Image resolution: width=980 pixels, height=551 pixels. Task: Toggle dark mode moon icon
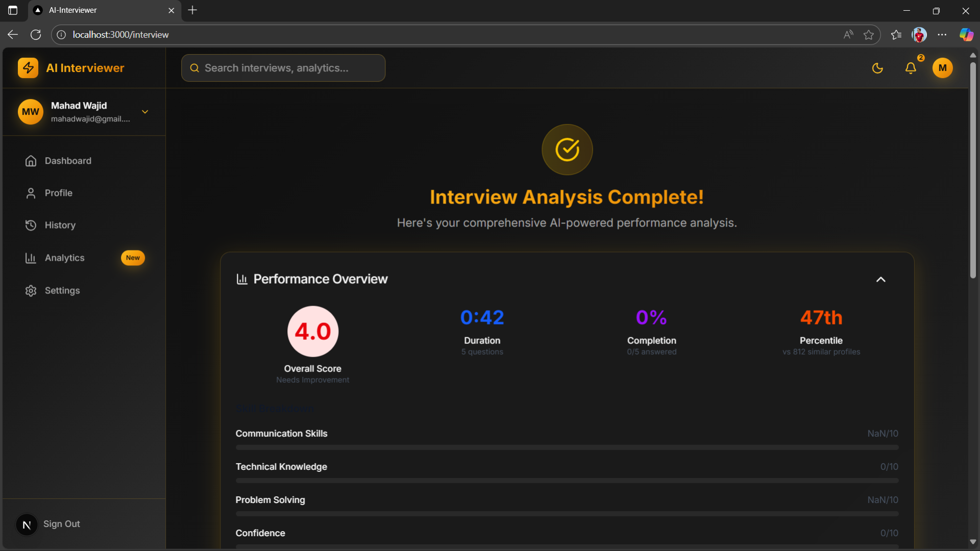point(877,68)
